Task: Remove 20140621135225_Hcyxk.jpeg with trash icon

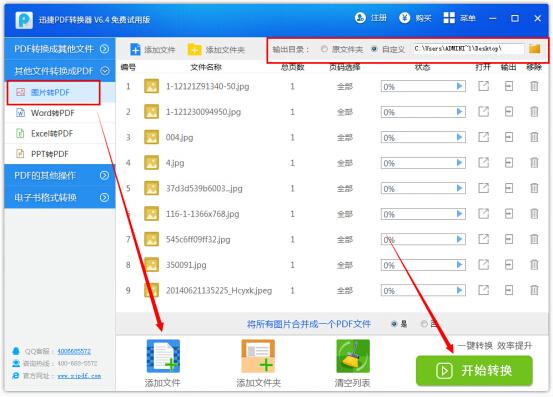Action: (x=534, y=290)
